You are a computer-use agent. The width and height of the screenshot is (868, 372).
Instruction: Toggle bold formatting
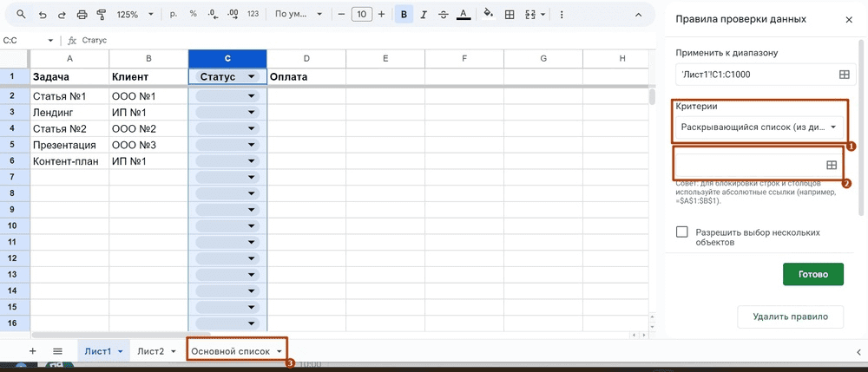(x=404, y=15)
